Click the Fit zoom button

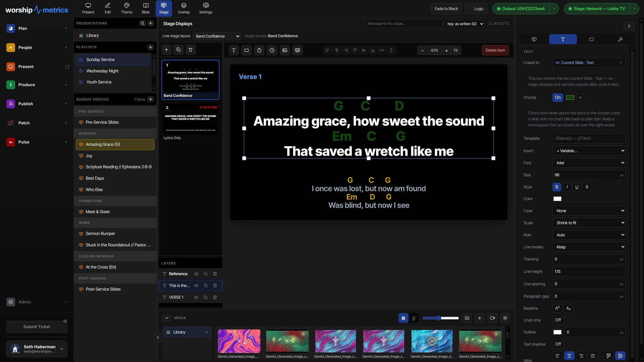click(x=456, y=51)
